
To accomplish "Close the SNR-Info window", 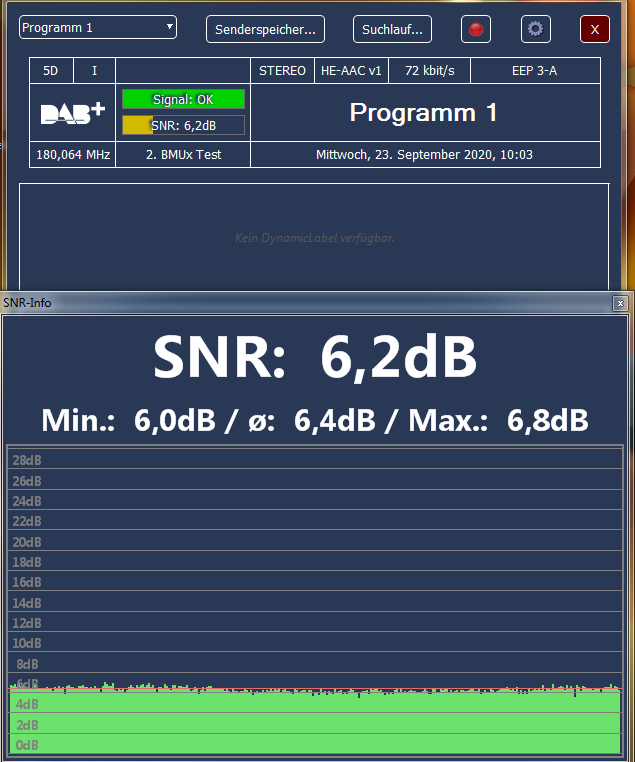I will point(621,303).
